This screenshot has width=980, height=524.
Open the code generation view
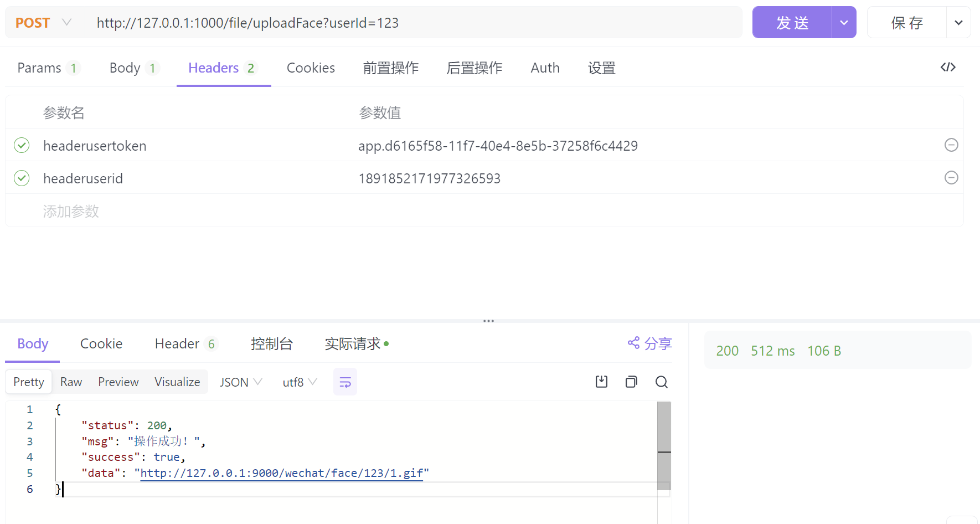(948, 67)
